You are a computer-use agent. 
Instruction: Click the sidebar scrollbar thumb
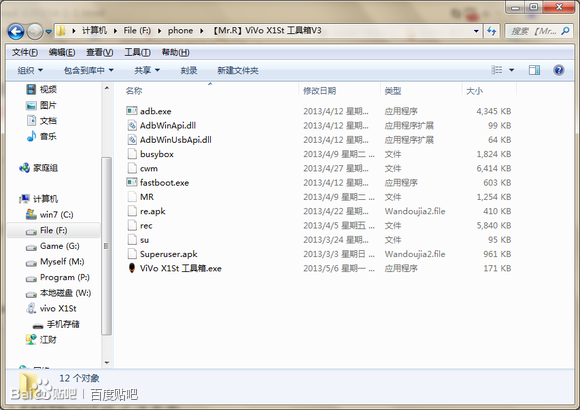tap(107, 246)
